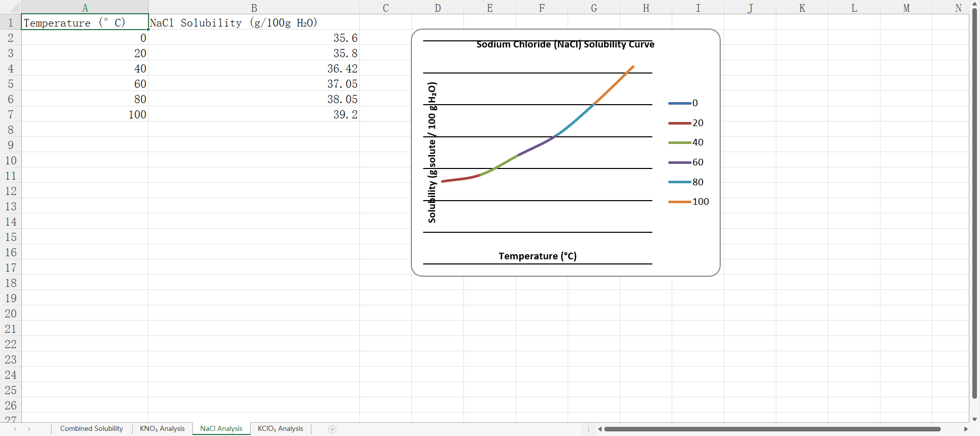Select cell with temperature 100
Screen dimensions: 980x436
pyautogui.click(x=85, y=114)
